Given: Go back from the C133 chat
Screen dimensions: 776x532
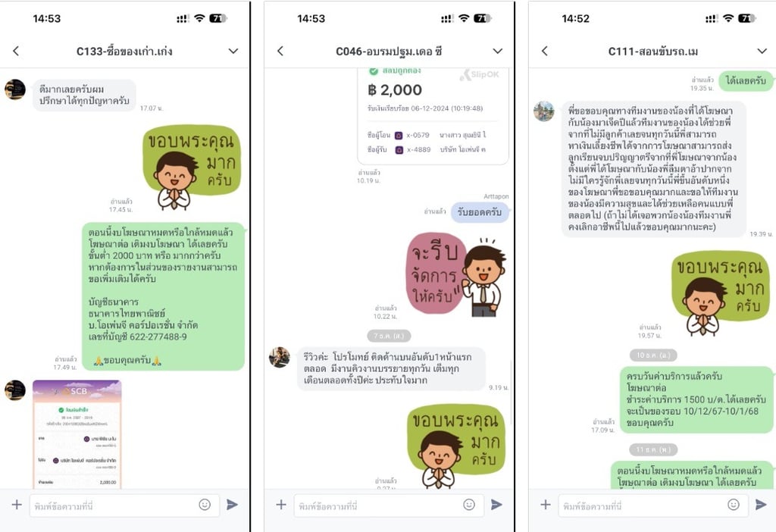Looking at the screenshot, I should coord(16,51).
